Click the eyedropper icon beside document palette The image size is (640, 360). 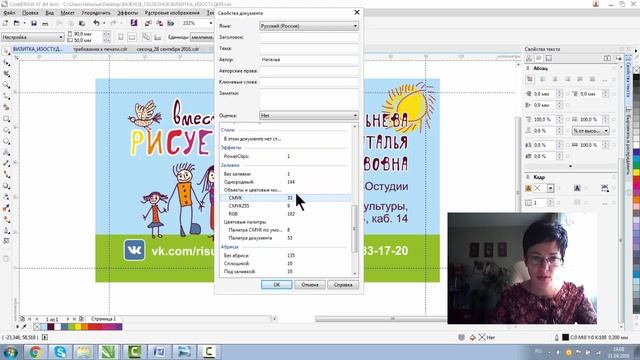point(24,327)
